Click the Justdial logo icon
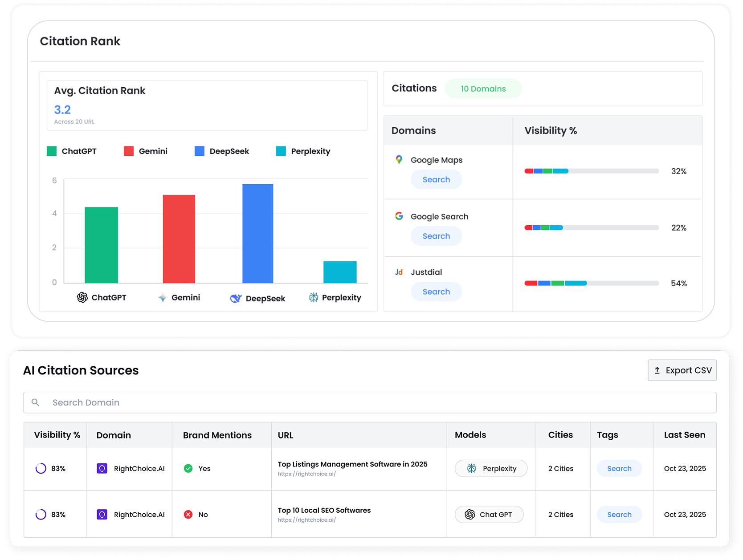Screen dimensions: 743x560 (x=399, y=272)
